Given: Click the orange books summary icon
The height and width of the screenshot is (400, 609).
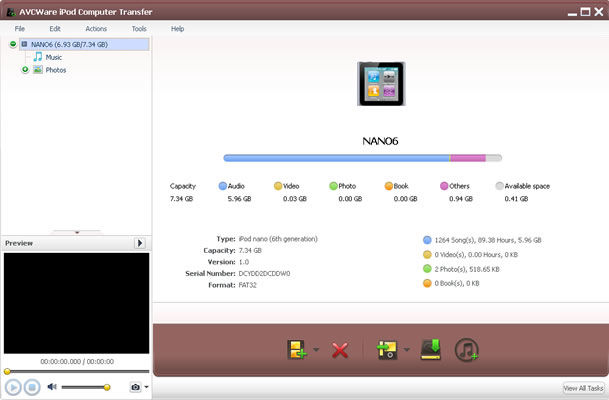Looking at the screenshot, I should click(x=427, y=283).
